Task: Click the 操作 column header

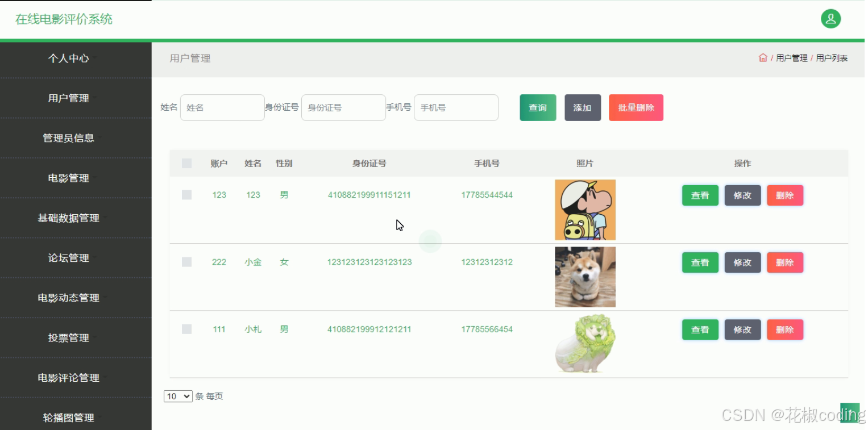Action: coord(742,164)
